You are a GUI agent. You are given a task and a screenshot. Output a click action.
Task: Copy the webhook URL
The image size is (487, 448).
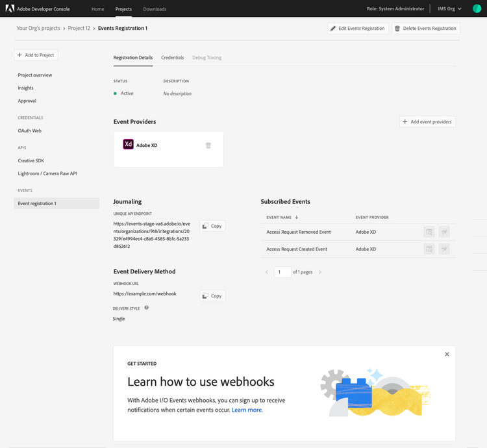[212, 296]
